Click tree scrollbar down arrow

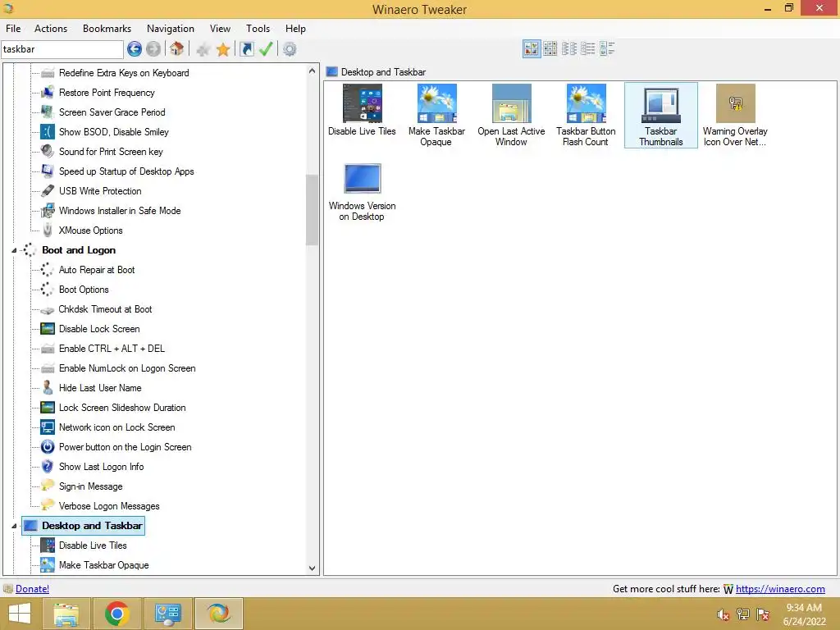point(312,568)
